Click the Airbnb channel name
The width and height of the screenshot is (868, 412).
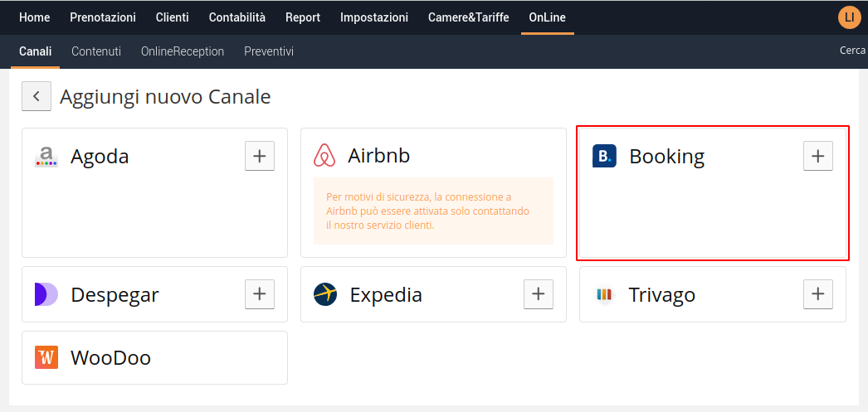tap(378, 155)
